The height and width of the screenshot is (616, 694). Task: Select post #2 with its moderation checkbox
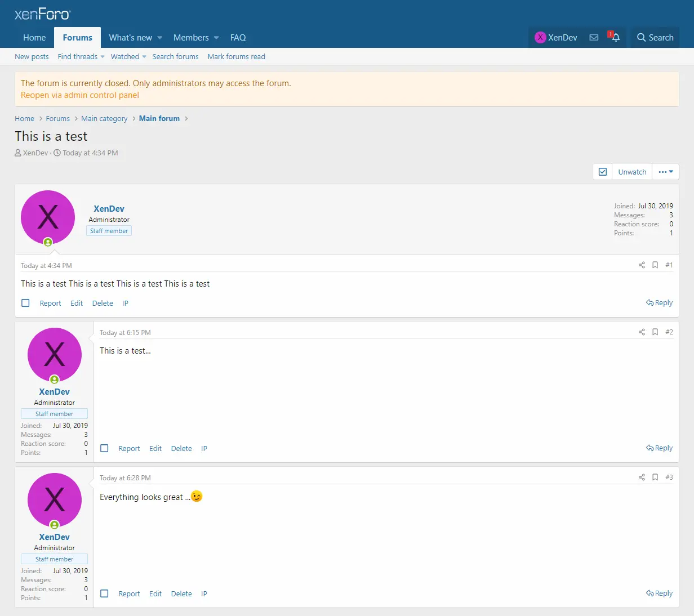point(104,449)
